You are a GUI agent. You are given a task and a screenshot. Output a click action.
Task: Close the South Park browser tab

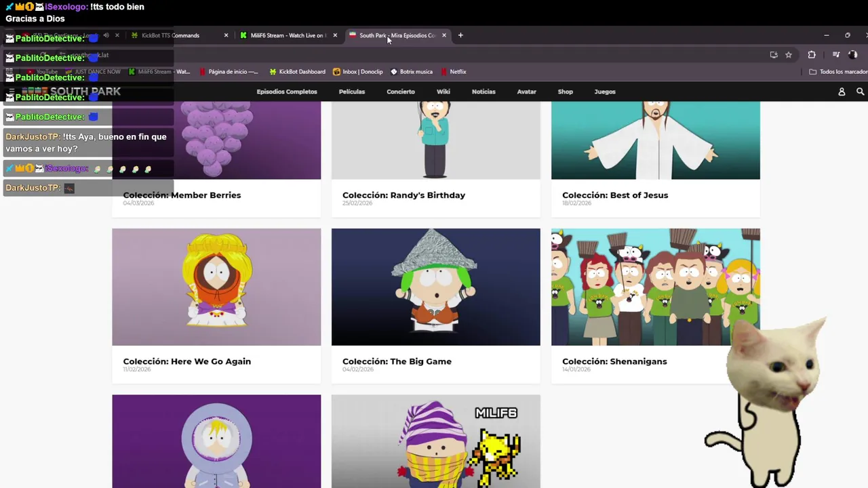(x=444, y=35)
